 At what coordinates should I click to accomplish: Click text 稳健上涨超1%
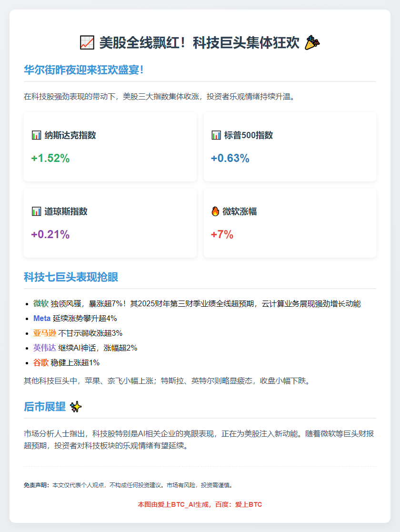(x=75, y=363)
